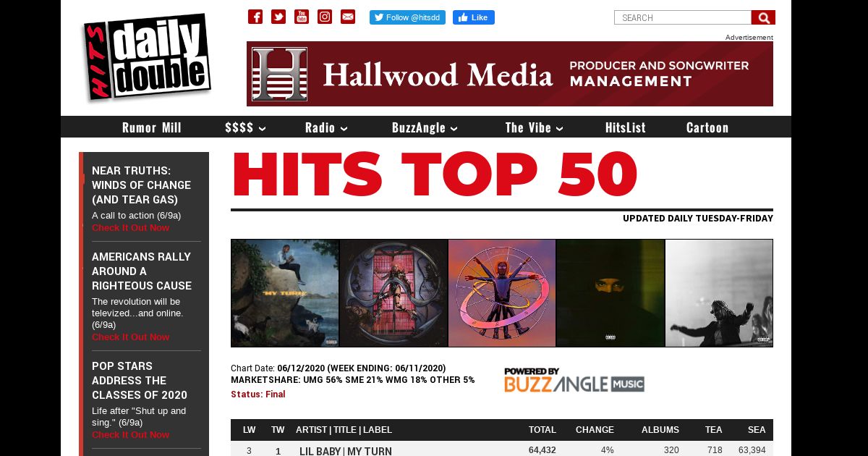Click the My Turn album cover thumbnail
Viewport: 868px width, 456px height.
coord(285,293)
